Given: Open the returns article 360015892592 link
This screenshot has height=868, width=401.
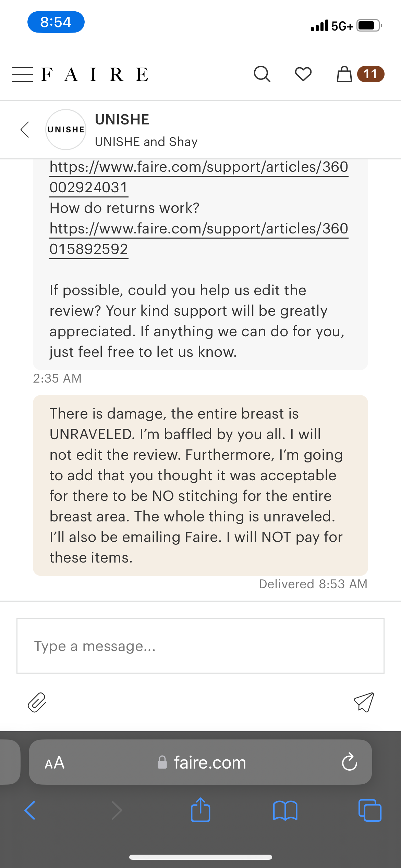Looking at the screenshot, I should 199,239.
